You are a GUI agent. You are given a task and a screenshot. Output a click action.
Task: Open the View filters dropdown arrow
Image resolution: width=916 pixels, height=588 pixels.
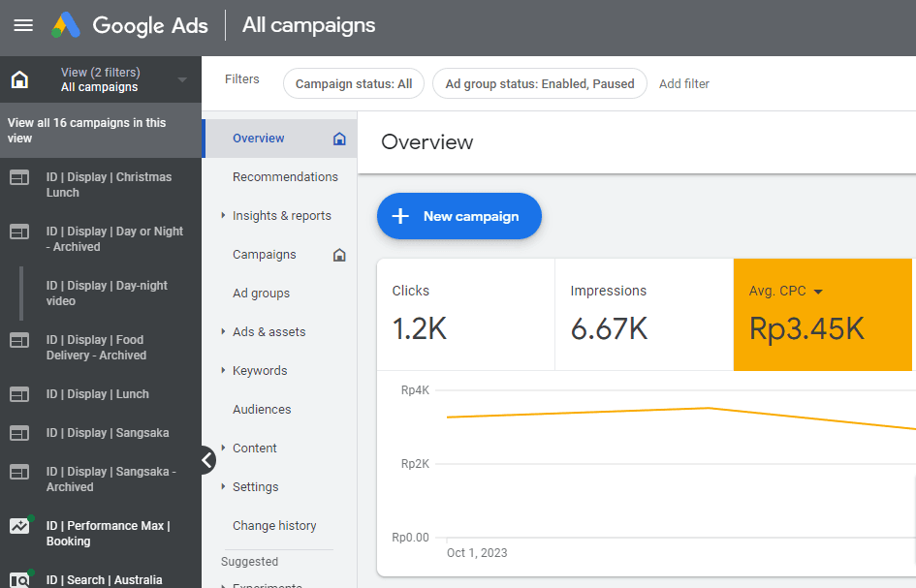point(182,79)
